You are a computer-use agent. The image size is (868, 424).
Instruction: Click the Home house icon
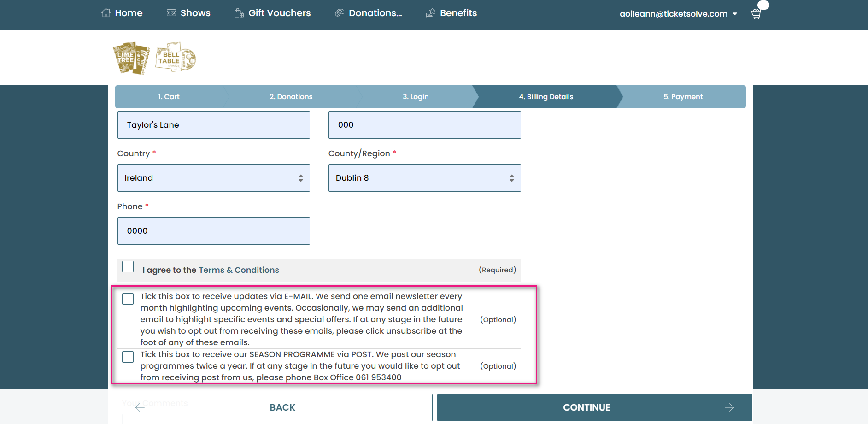[x=106, y=12]
